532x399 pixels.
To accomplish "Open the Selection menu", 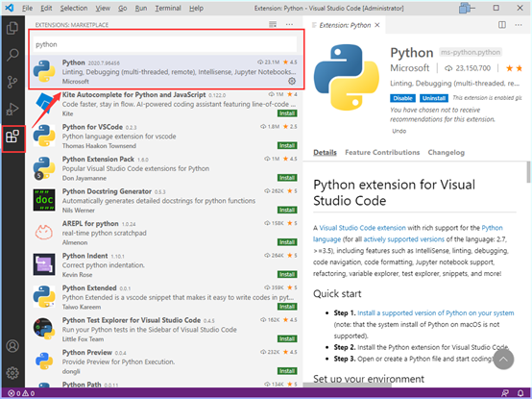I will point(74,8).
